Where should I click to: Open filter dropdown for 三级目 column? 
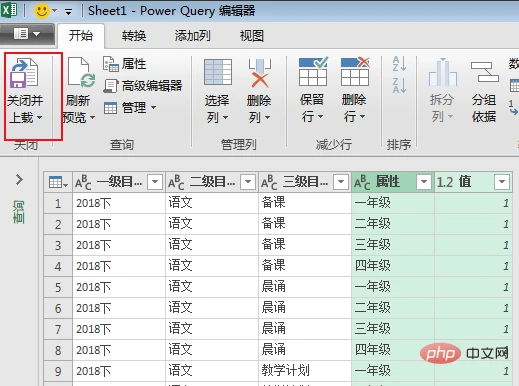click(x=341, y=182)
